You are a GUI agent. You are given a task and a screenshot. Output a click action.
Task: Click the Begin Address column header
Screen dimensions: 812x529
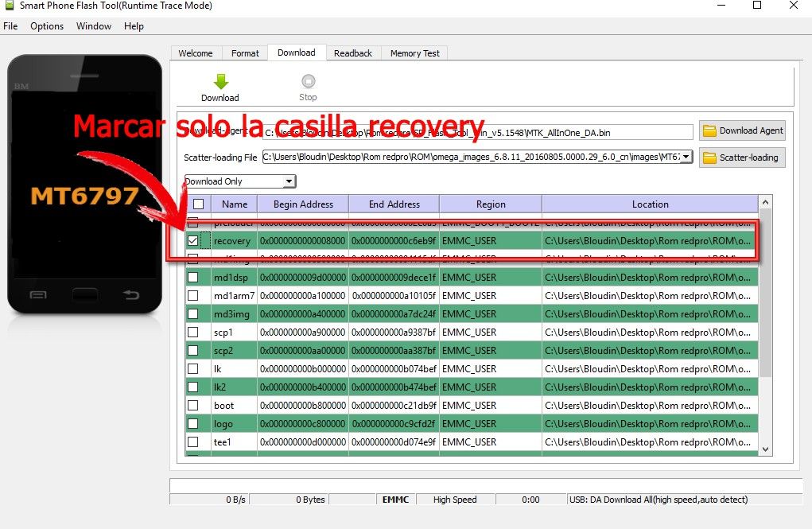tap(303, 204)
